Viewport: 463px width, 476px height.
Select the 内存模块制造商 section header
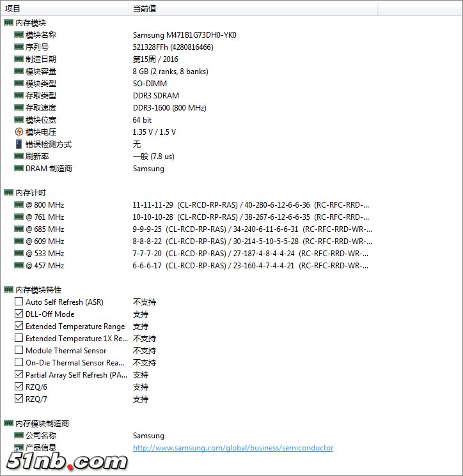(x=42, y=424)
